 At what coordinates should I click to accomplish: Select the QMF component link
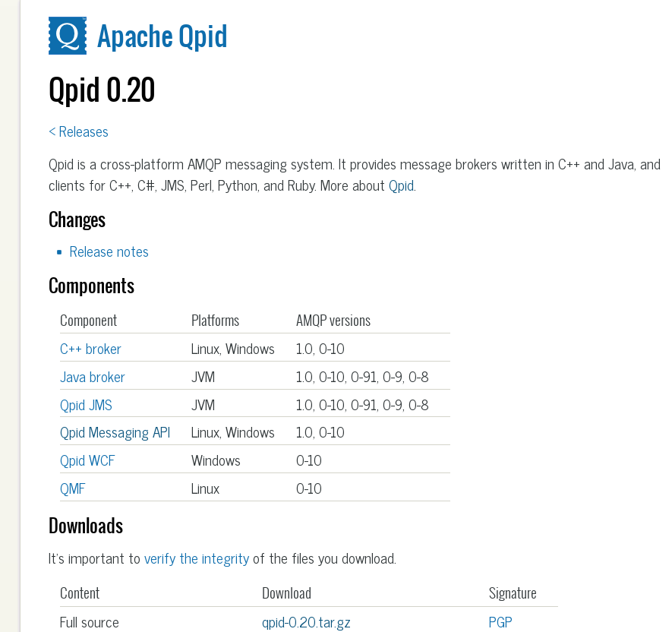click(x=73, y=488)
